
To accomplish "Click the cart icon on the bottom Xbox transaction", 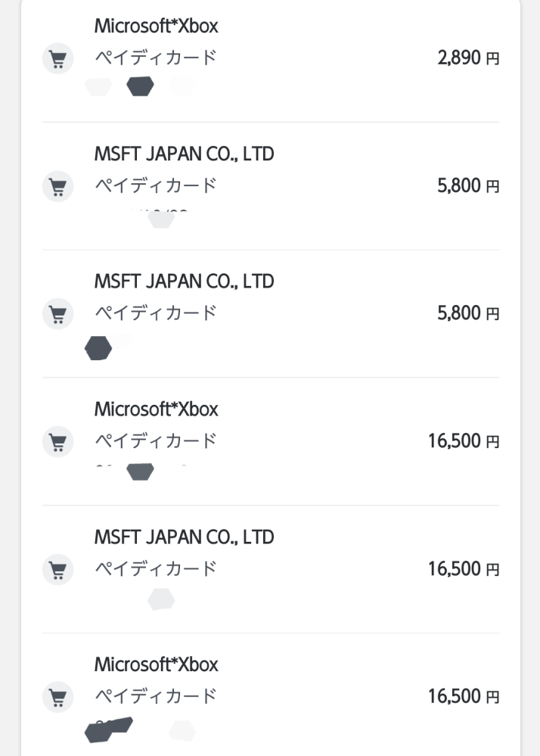I will coord(57,697).
